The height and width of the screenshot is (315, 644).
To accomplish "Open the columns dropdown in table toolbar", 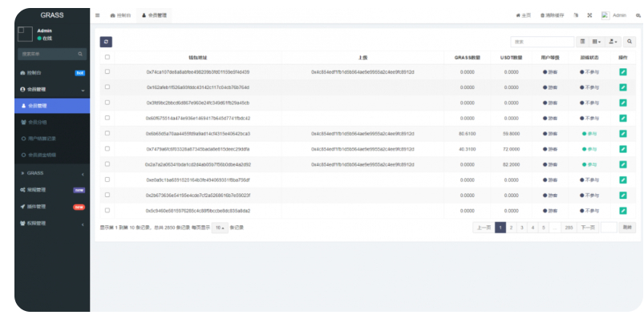I will click(x=597, y=42).
